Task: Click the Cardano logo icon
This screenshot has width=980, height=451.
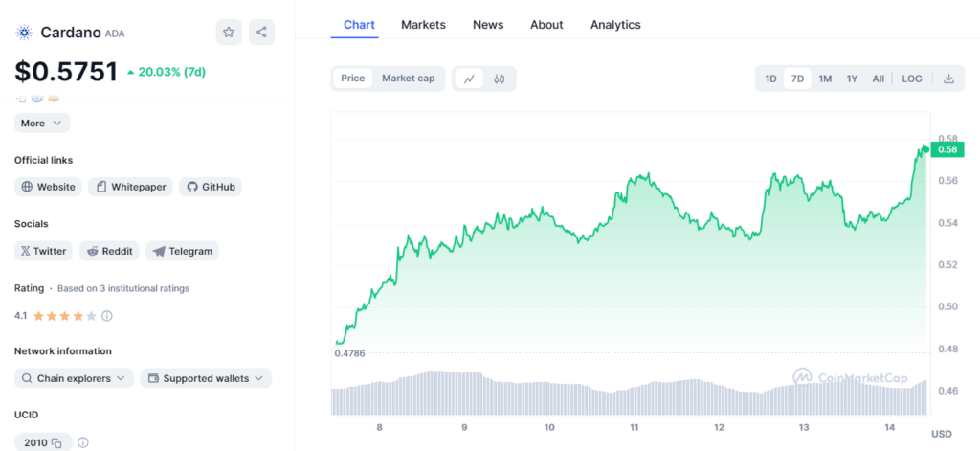Action: [24, 33]
